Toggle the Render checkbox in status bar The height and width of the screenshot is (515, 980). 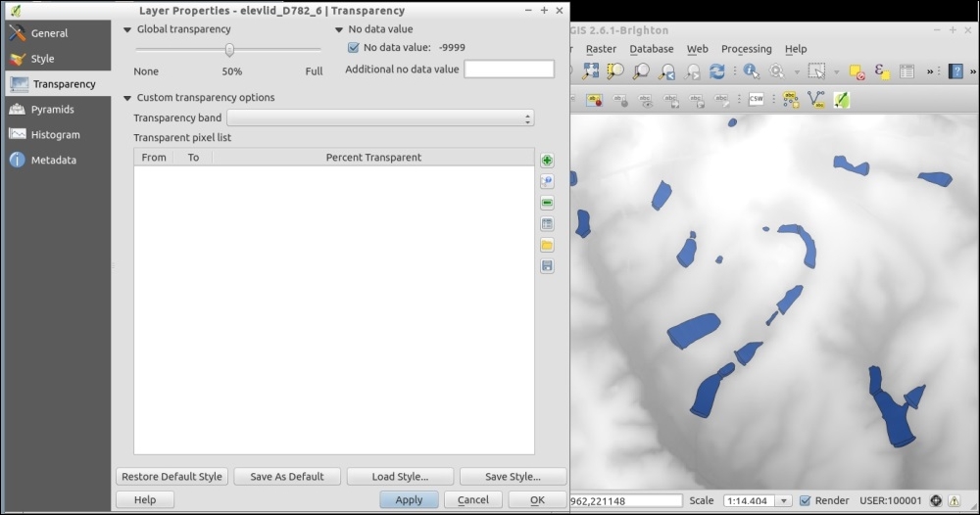805,500
